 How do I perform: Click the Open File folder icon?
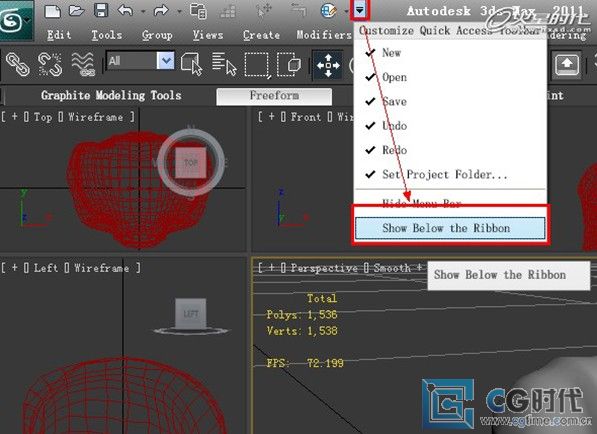point(77,11)
